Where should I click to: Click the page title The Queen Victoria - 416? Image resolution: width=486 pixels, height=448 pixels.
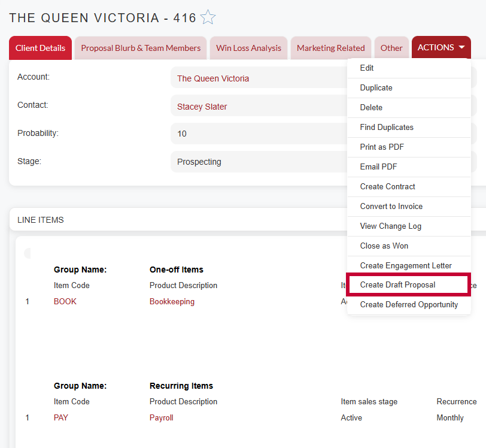(x=102, y=18)
